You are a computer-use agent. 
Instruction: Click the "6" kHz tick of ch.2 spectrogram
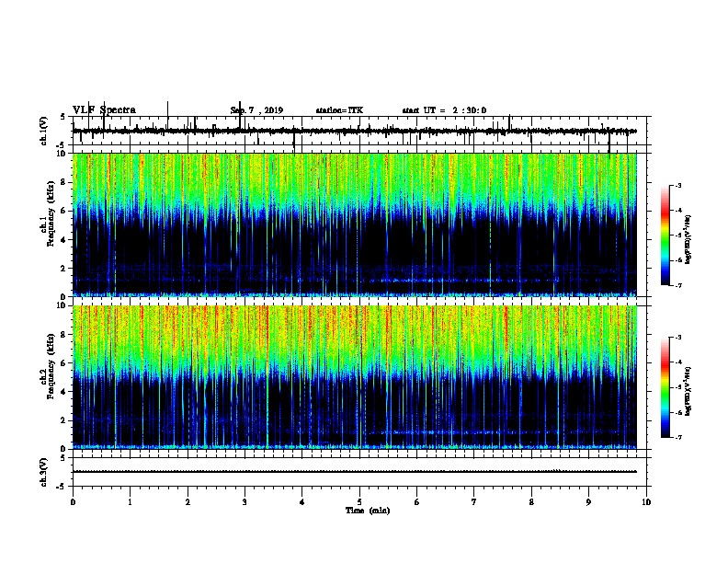click(x=63, y=363)
